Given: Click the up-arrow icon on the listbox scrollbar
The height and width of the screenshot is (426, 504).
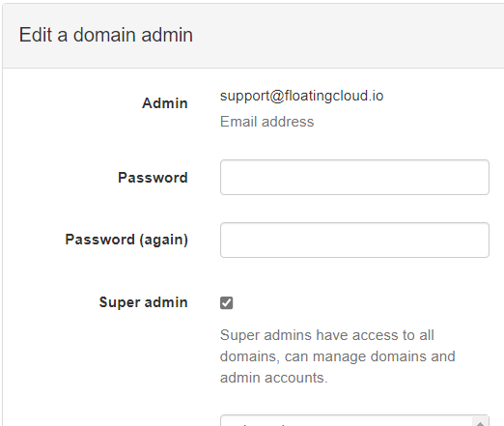Looking at the screenshot, I should pos(480,424).
